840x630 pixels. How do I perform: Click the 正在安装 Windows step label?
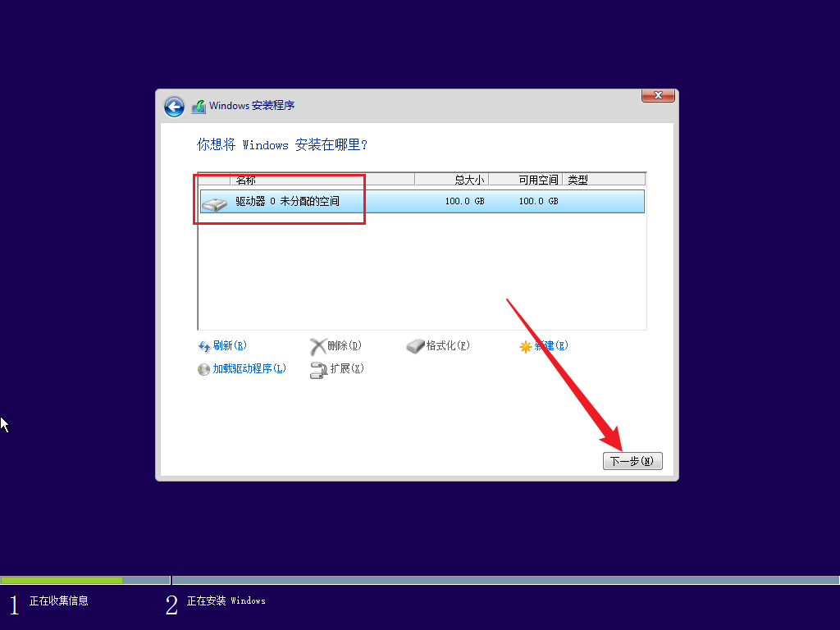click(226, 601)
